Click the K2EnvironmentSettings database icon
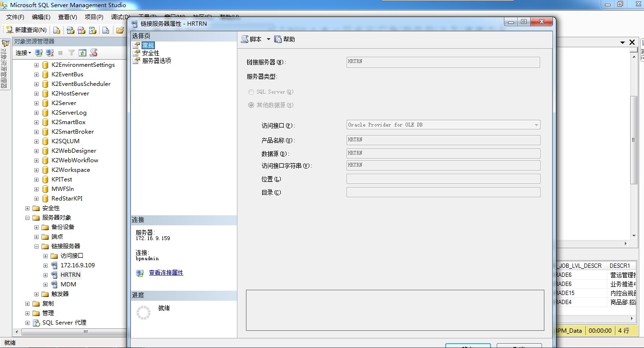The width and height of the screenshot is (644, 348). 45,65
